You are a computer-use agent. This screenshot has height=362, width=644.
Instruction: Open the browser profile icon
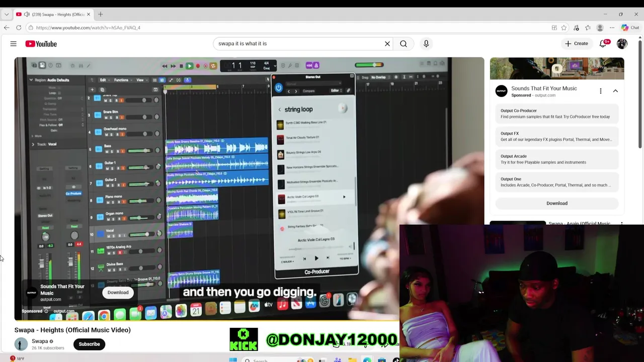point(600,28)
